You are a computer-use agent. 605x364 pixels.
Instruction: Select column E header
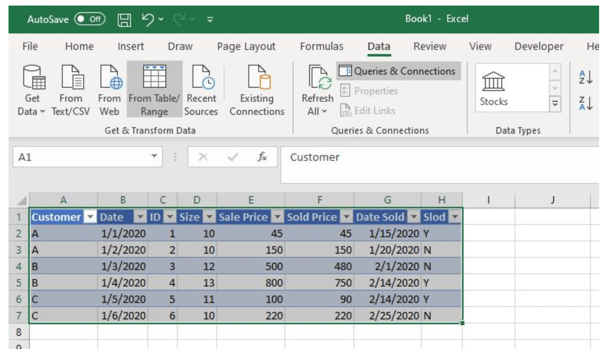pos(251,200)
